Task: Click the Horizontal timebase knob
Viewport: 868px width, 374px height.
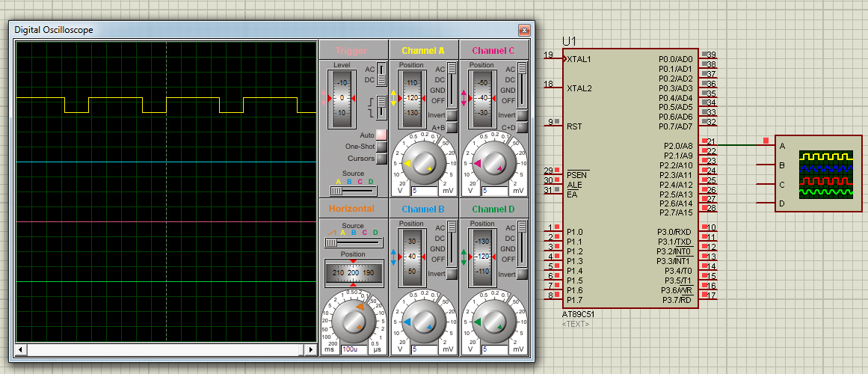Action: point(353,322)
